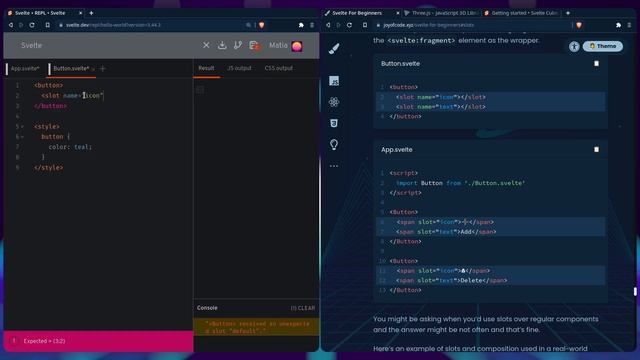Click the joyofcode page scrollbar thumb
640x360 pixels.
pos(635,291)
